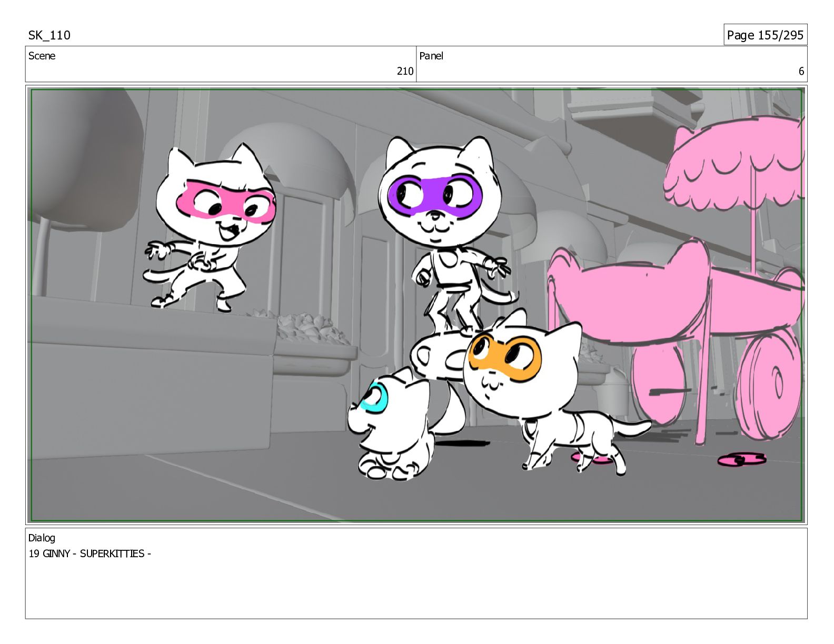The height and width of the screenshot is (644, 834).
Task: Click the panel number 6
Action: (x=801, y=71)
